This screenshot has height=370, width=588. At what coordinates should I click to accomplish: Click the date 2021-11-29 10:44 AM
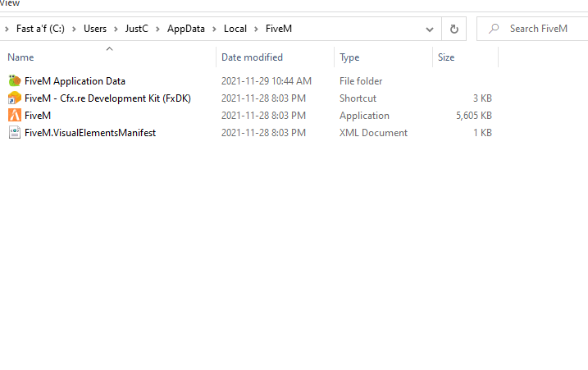(267, 81)
